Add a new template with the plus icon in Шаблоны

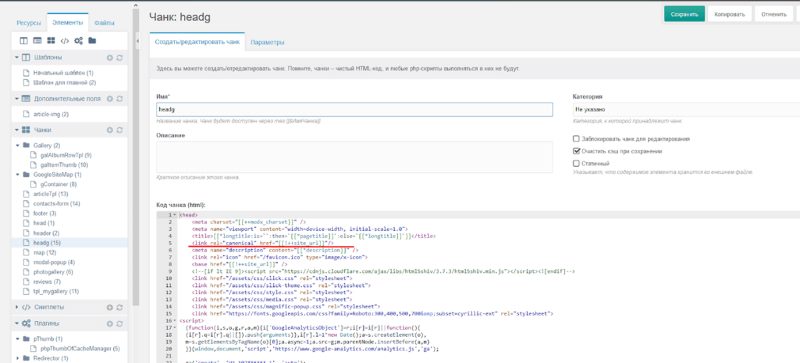click(109, 58)
